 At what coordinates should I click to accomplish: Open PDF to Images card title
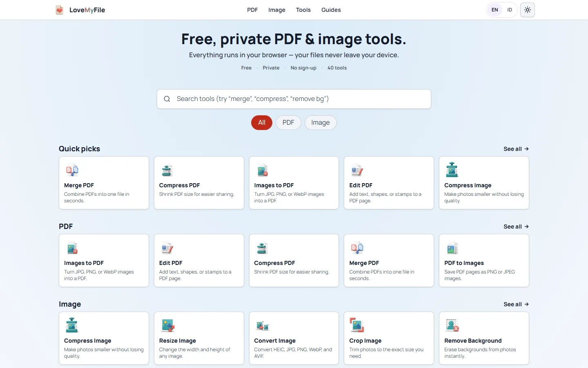[464, 263]
